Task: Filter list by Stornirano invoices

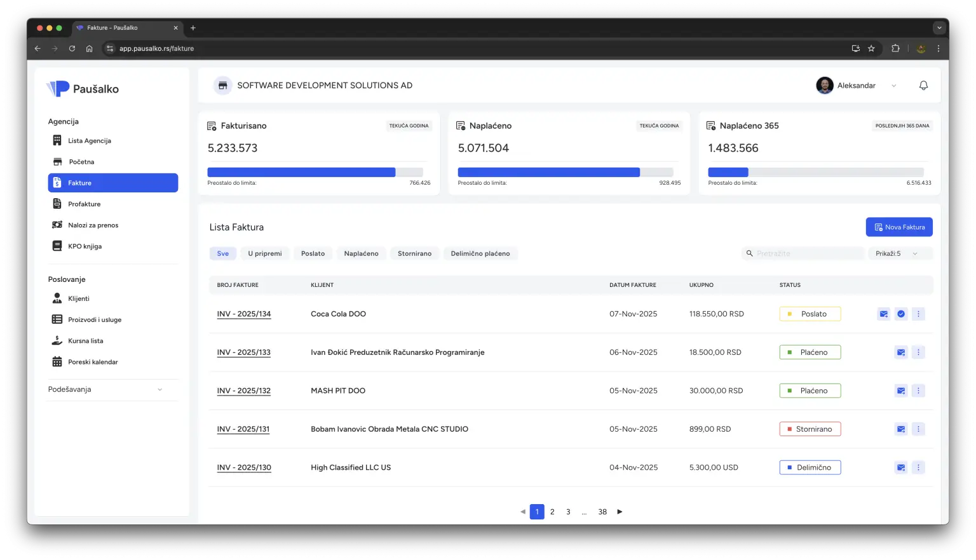Action: (414, 253)
